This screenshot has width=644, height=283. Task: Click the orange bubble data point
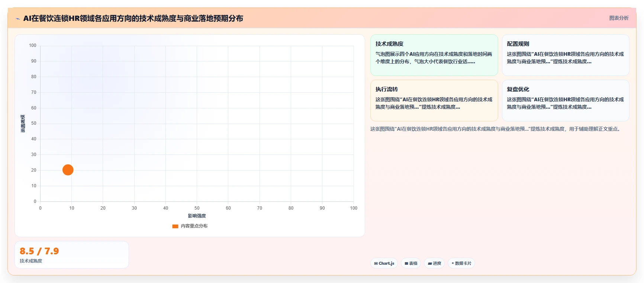(x=68, y=170)
